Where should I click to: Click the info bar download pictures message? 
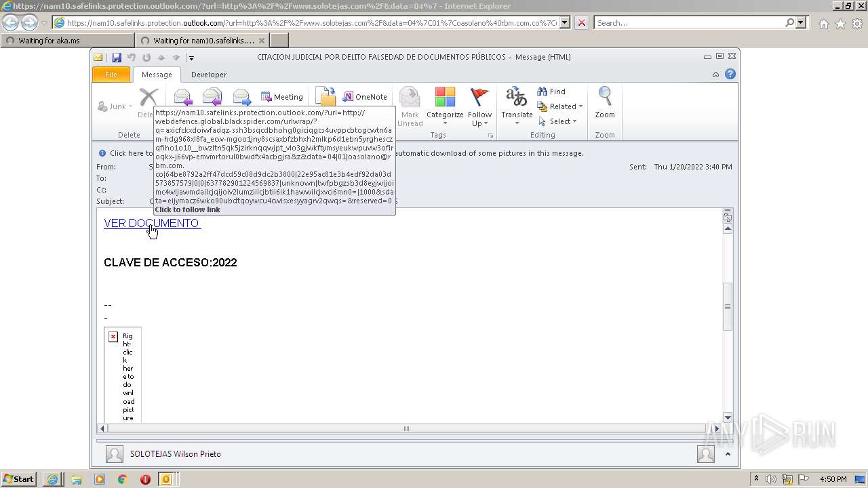coord(347,153)
